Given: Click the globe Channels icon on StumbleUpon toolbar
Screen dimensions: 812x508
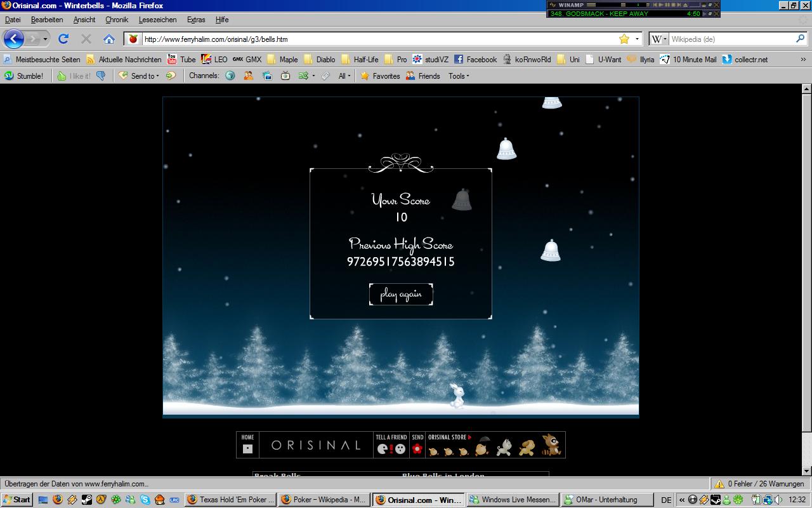Looking at the screenshot, I should coord(231,76).
